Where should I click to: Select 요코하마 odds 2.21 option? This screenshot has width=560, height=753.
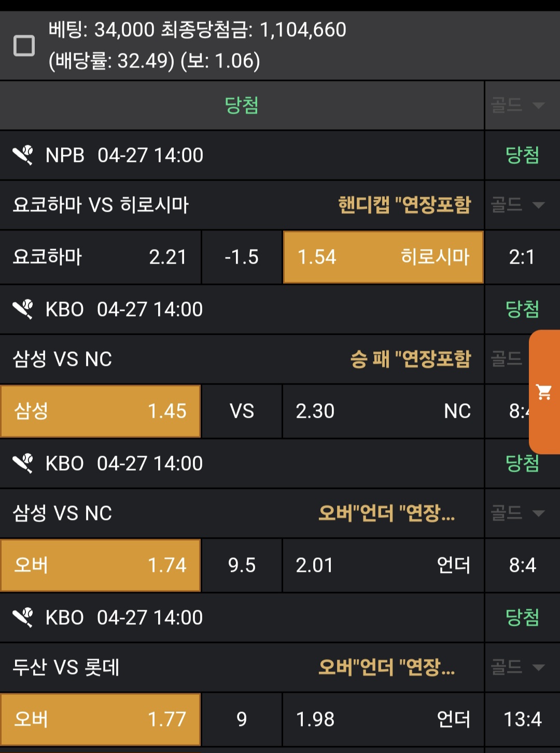tap(100, 257)
